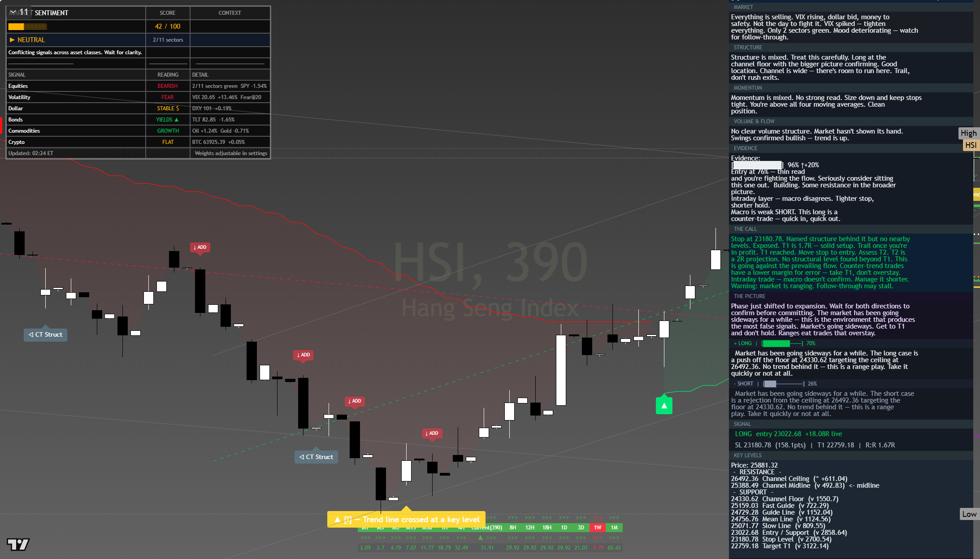Image resolution: width=980 pixels, height=559 pixels.
Task: Click the 22759.18 Target T1 level
Action: click(x=780, y=546)
